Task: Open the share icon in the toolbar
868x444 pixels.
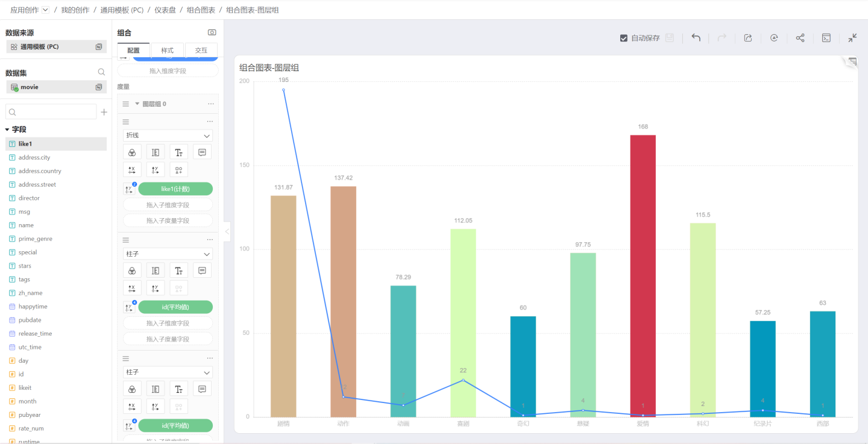Action: coord(800,38)
